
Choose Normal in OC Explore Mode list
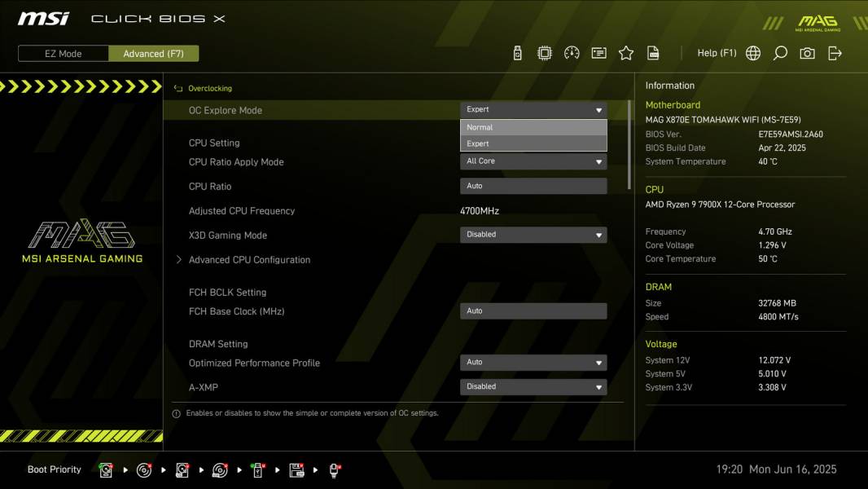coord(533,127)
